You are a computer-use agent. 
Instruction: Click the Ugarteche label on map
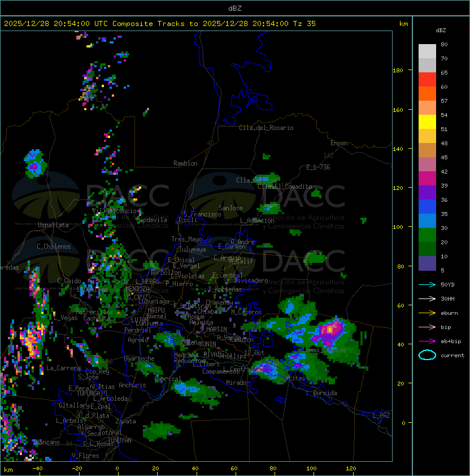[x=140, y=358]
